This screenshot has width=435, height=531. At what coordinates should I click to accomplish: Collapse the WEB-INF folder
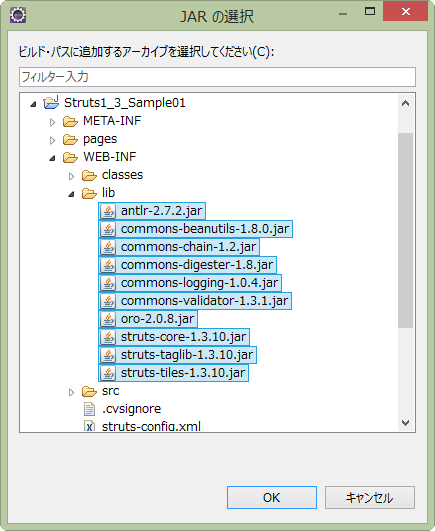point(52,158)
